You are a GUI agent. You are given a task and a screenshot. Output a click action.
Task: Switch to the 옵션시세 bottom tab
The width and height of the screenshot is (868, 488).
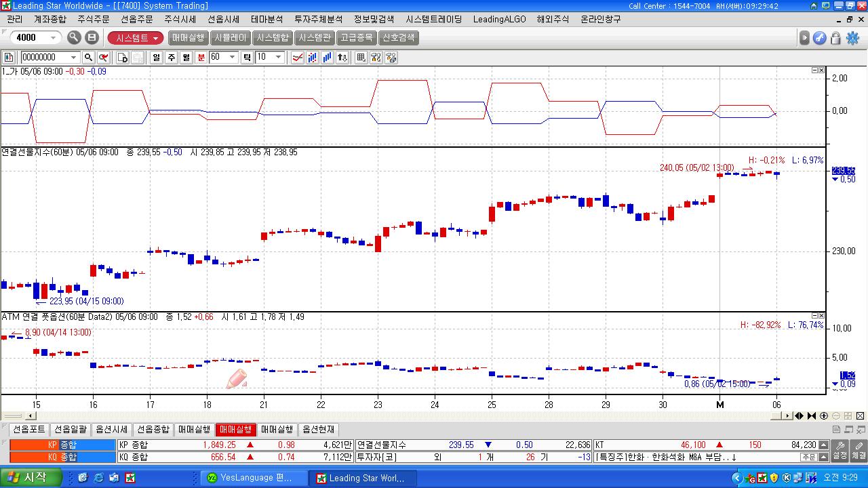[111, 430]
